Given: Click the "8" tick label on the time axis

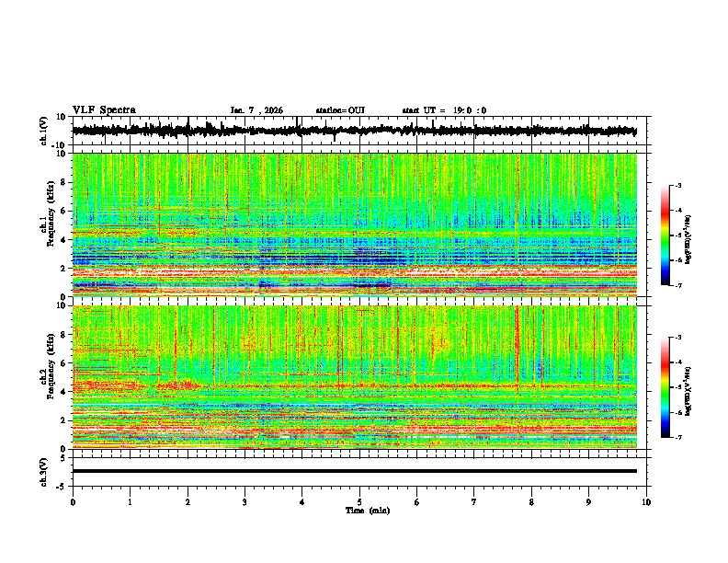Looking at the screenshot, I should (531, 502).
